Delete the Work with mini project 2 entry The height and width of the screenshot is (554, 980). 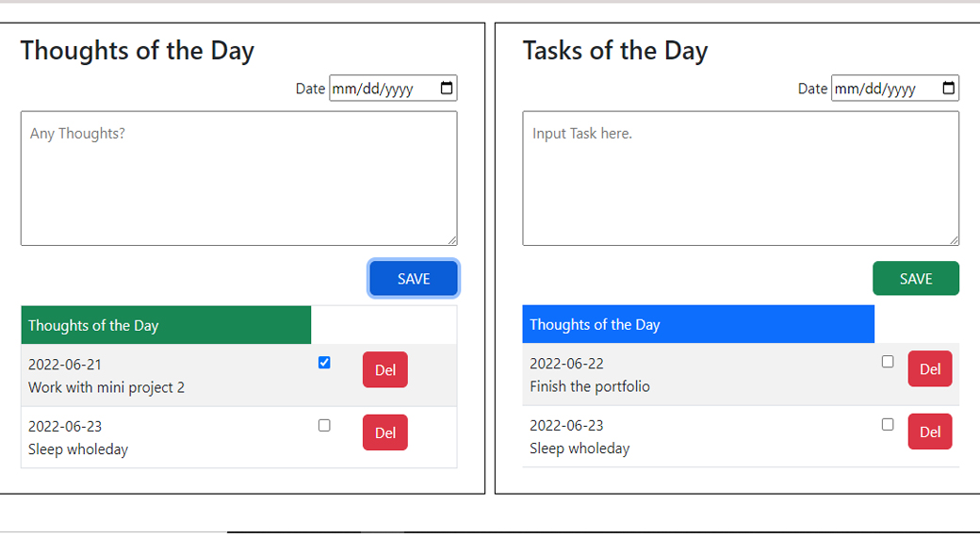[x=384, y=370]
